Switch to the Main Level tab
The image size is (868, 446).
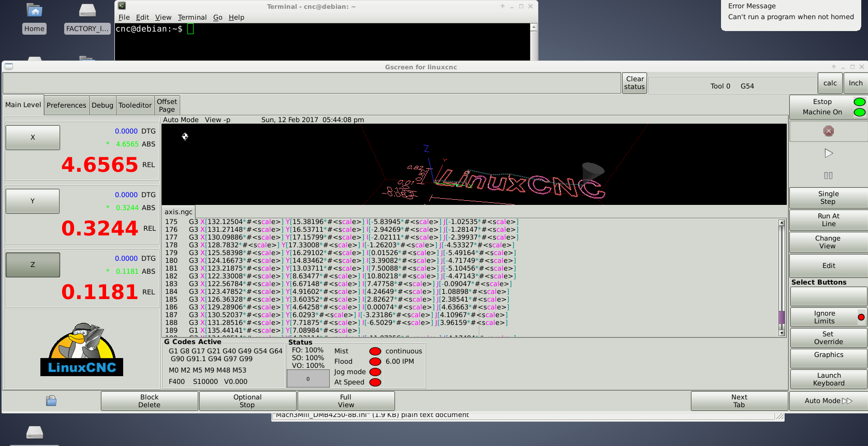click(23, 105)
